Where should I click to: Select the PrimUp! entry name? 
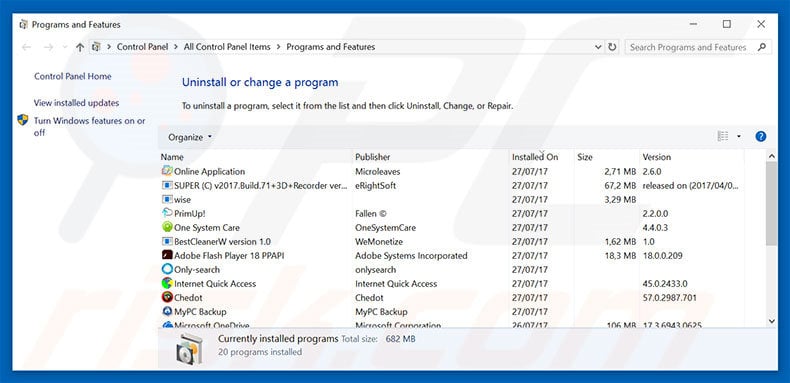pyautogui.click(x=190, y=213)
